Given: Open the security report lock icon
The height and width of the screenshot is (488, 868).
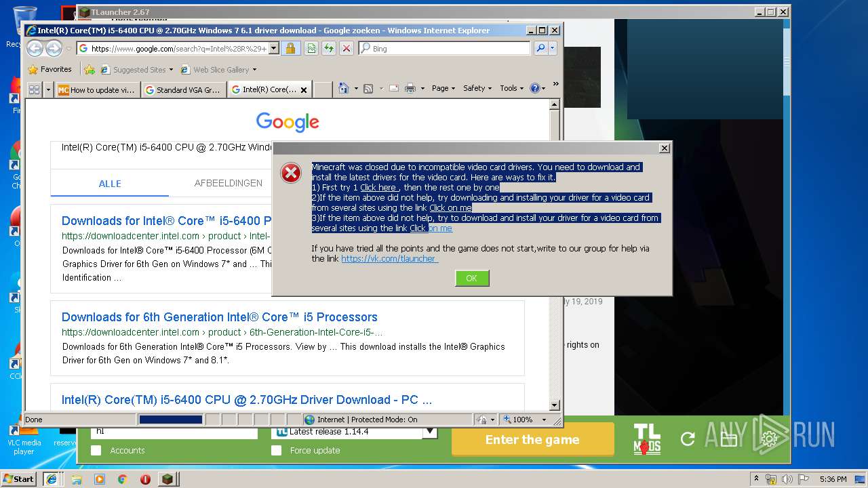Looking at the screenshot, I should [x=290, y=48].
